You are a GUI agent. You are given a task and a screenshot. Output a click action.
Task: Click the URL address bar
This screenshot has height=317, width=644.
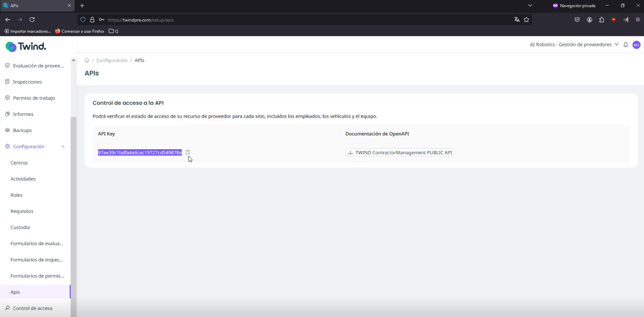click(293, 20)
